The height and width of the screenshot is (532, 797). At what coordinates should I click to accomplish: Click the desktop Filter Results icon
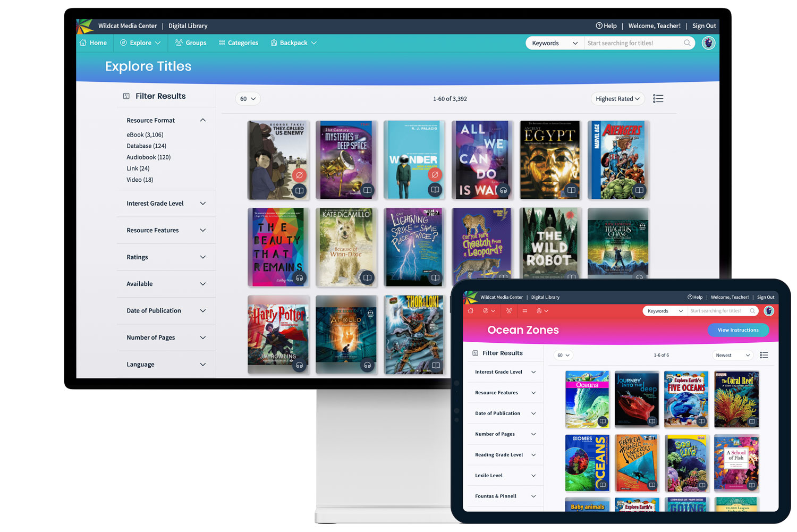[x=126, y=96]
